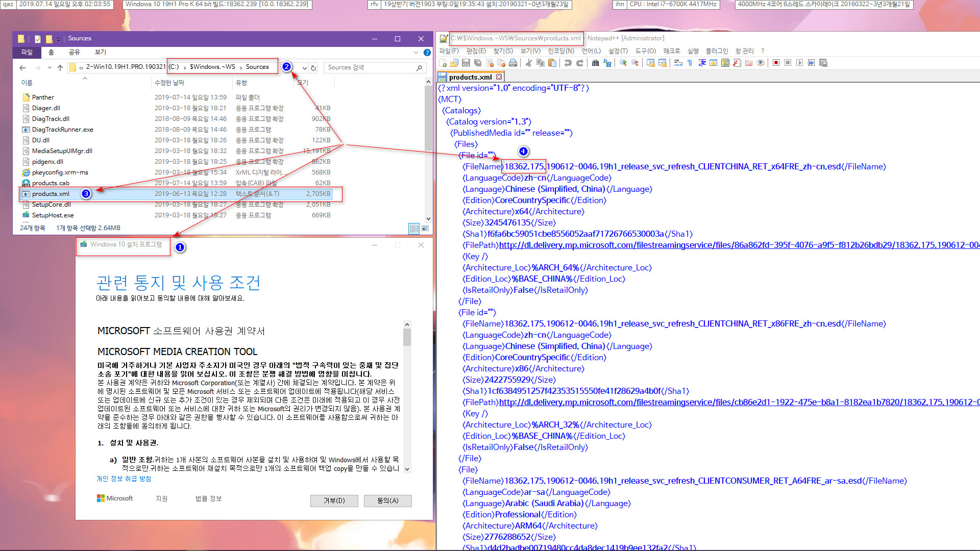Click the Playback macro icon
This screenshot has height=551, width=980.
point(799,63)
